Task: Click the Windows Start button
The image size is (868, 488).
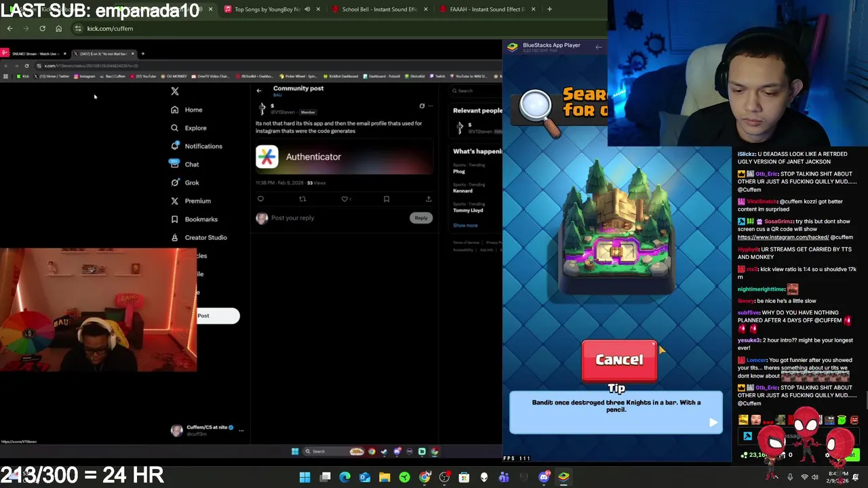Action: click(305, 478)
